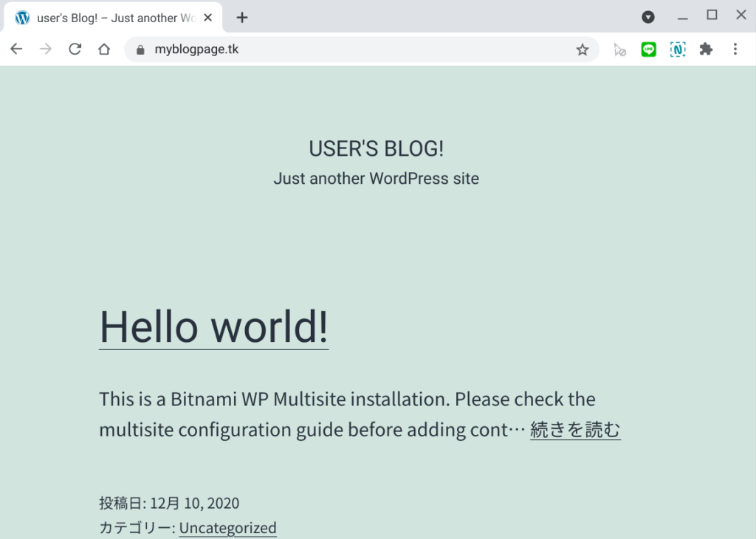Open the LINE extension icon
The width and height of the screenshot is (756, 539).
click(648, 49)
